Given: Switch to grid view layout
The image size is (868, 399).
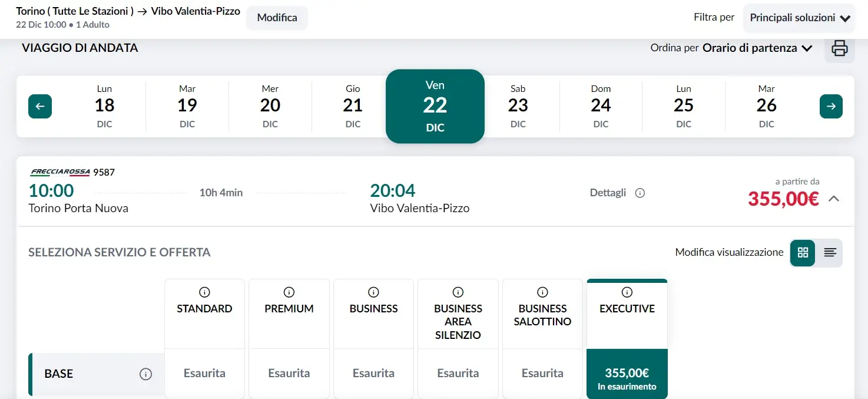Looking at the screenshot, I should [803, 253].
